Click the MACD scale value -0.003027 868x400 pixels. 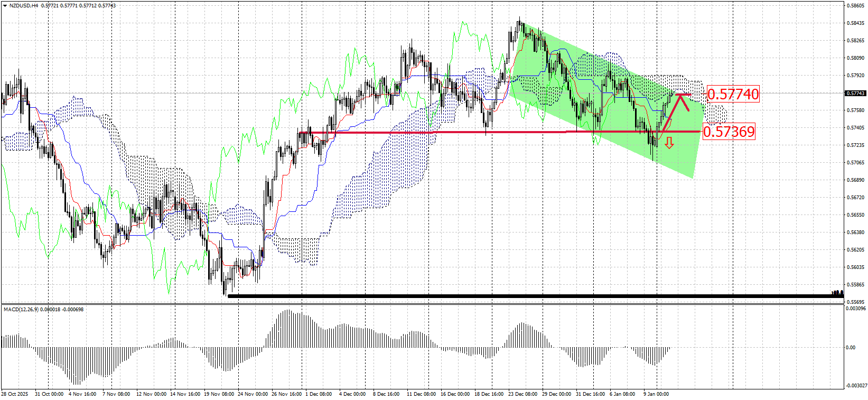(x=855, y=386)
